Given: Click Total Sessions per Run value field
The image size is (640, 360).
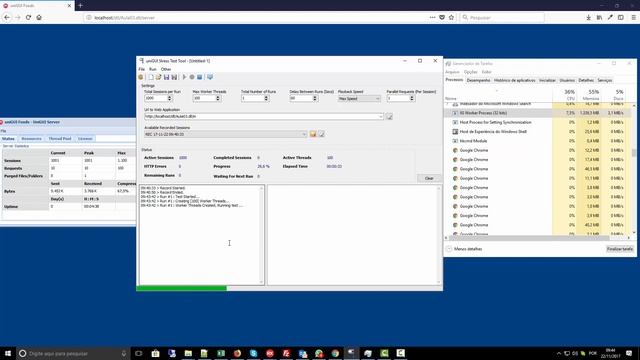Looking at the screenshot, I should [156, 98].
